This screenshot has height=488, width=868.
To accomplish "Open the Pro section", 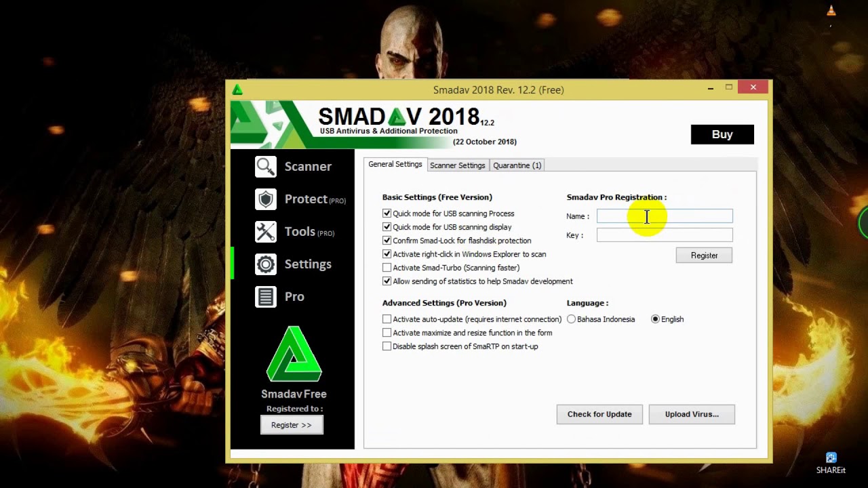I will [x=294, y=297].
